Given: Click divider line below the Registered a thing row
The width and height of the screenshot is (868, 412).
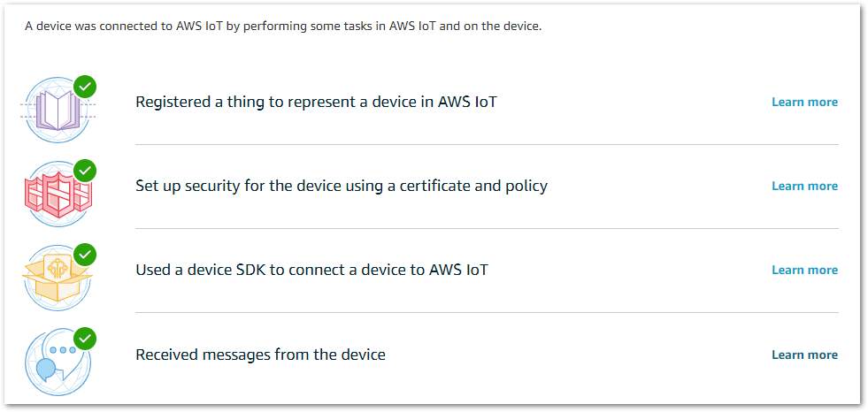Looking at the screenshot, I should coord(488,144).
